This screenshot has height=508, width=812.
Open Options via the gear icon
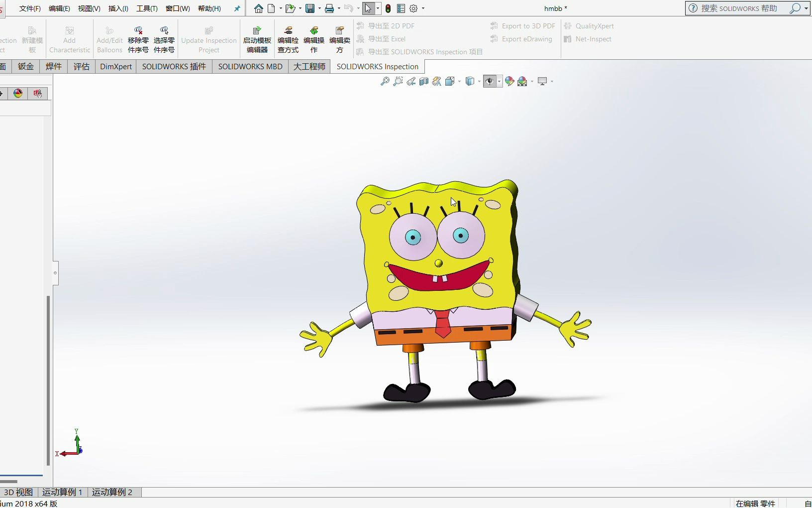click(x=413, y=8)
